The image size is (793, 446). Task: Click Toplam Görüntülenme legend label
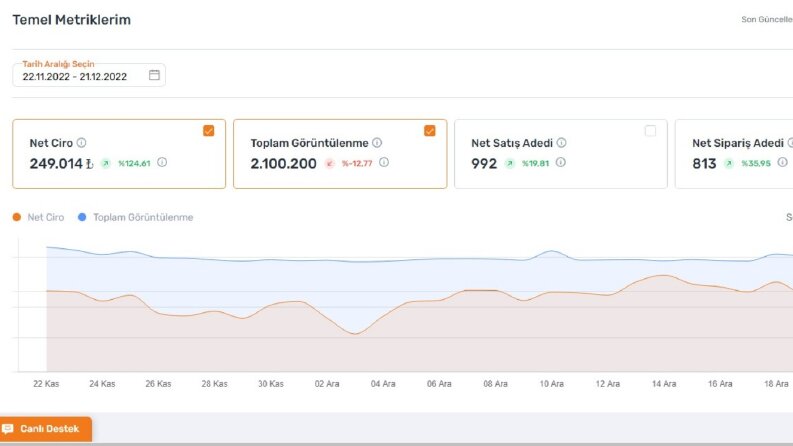click(143, 217)
